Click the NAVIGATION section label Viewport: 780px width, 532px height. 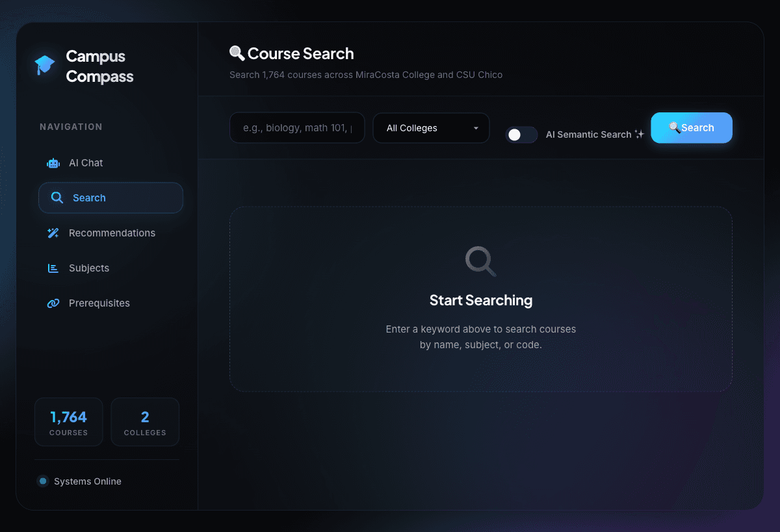71,127
